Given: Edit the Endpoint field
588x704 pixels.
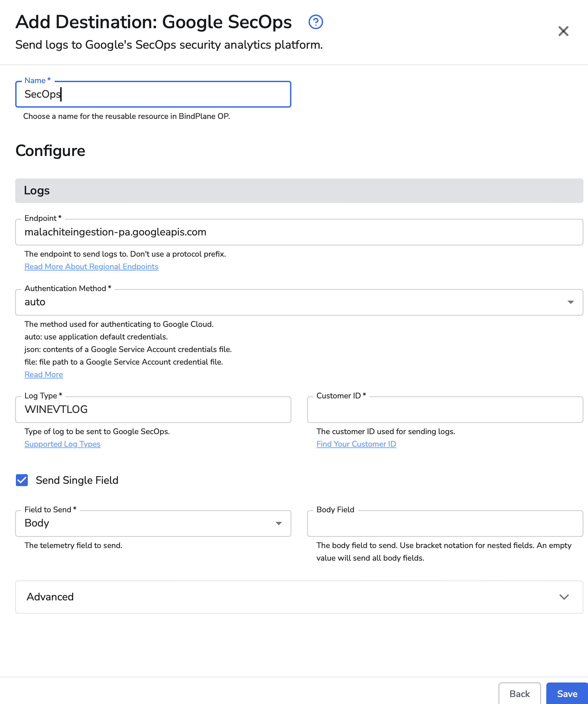Looking at the screenshot, I should pos(299,232).
